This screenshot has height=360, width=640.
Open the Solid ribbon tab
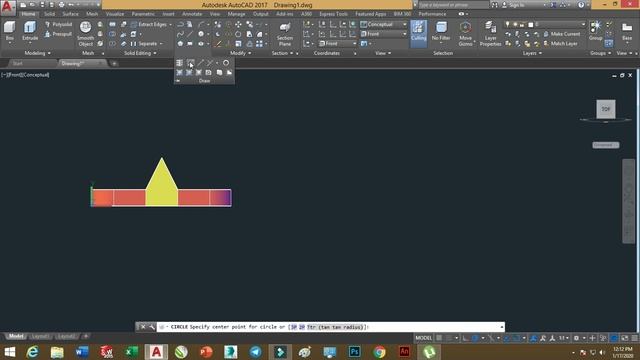[x=49, y=14]
